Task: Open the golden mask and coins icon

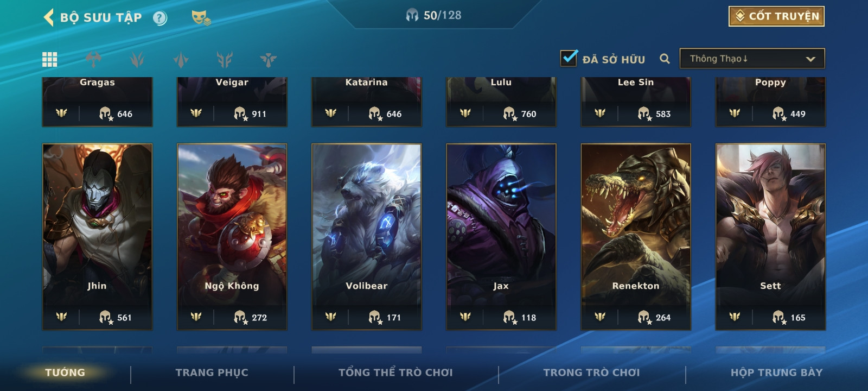Action: coord(201,18)
